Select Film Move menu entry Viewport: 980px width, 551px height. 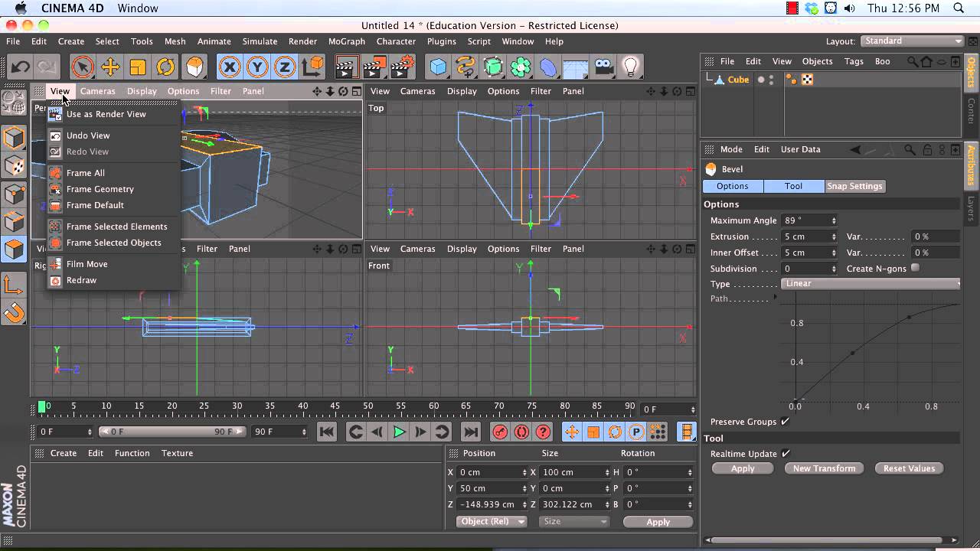point(87,264)
